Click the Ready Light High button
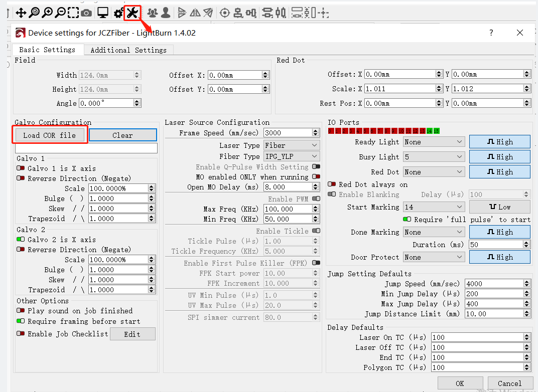Screen dimensions: 538x392 499,142
